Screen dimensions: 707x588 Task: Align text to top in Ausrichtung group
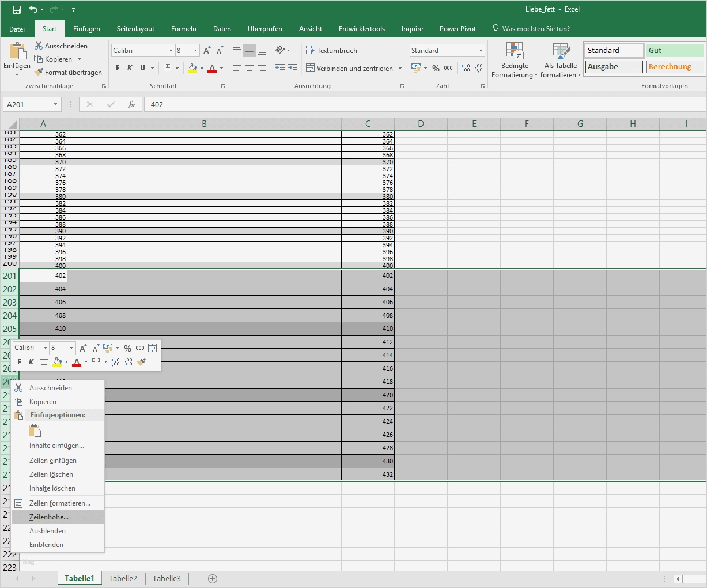[x=237, y=51]
